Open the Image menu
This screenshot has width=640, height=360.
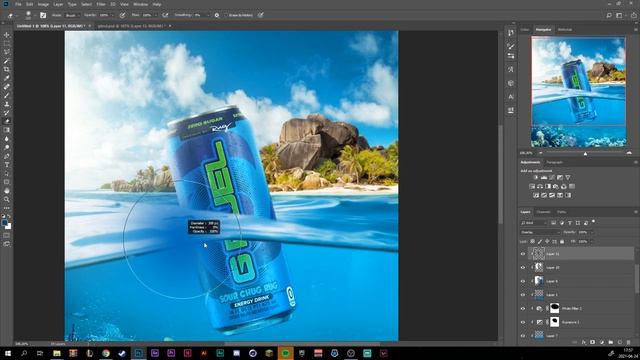tap(43, 4)
